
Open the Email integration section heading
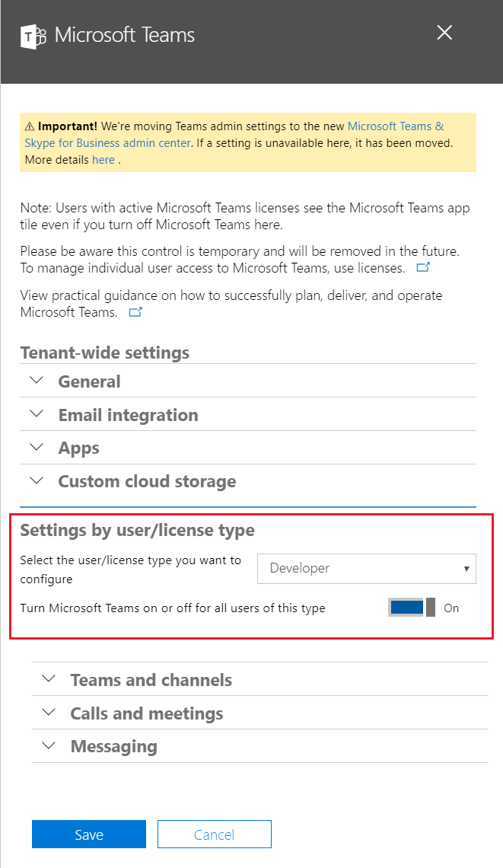128,415
